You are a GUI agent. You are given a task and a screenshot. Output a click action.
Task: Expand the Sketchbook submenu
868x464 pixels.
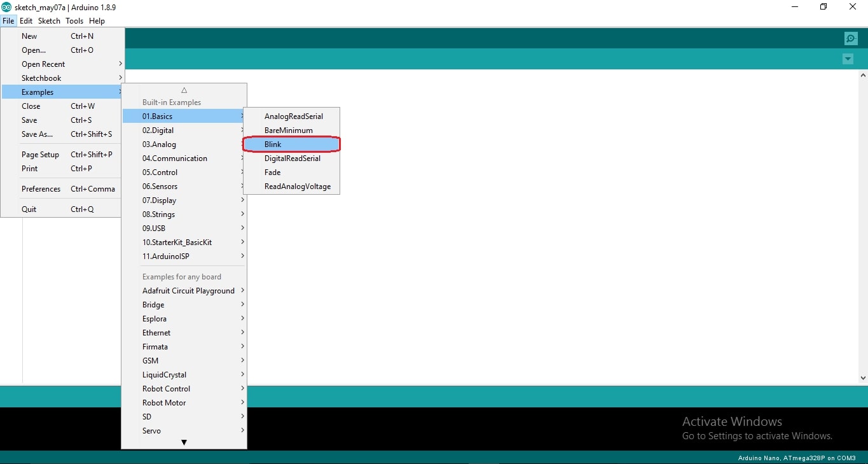62,78
